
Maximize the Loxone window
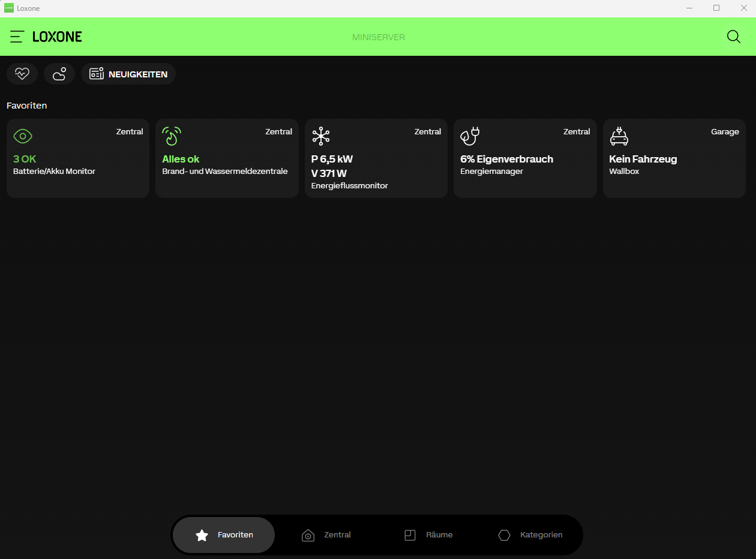coord(716,8)
